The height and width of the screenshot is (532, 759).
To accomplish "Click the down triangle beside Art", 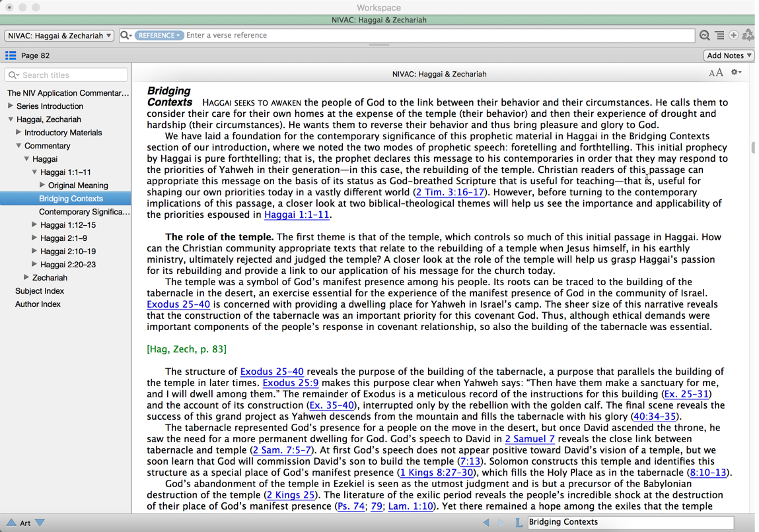I will pyautogui.click(x=40, y=522).
